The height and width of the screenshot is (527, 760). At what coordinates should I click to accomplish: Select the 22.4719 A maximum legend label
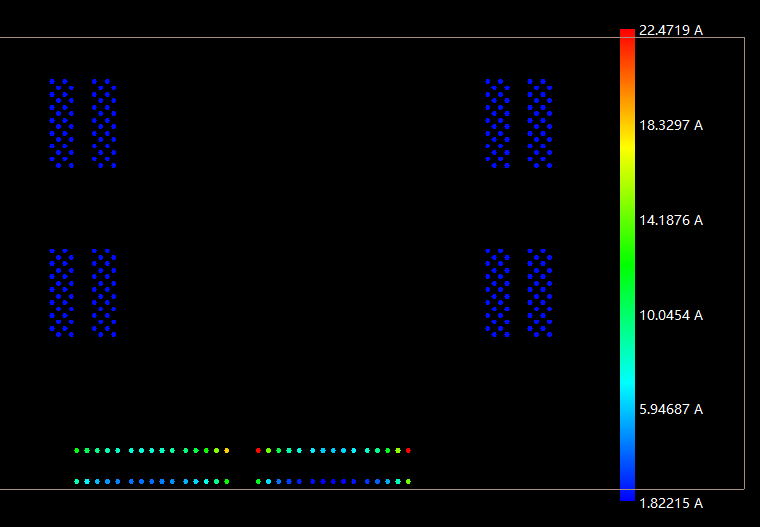tap(670, 30)
